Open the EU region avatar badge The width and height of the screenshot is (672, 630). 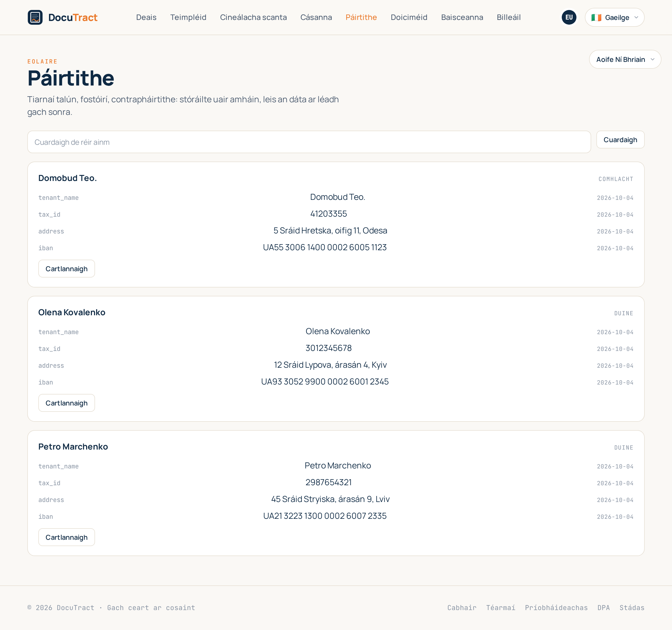[569, 17]
